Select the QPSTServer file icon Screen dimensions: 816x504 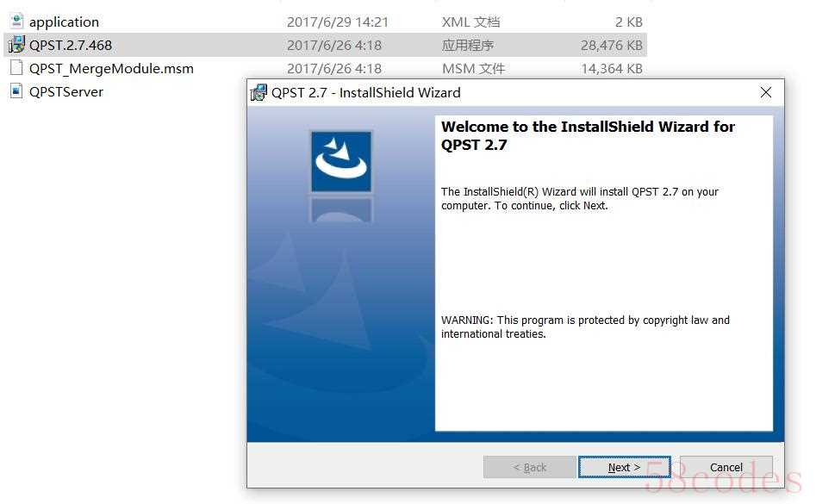[16, 91]
